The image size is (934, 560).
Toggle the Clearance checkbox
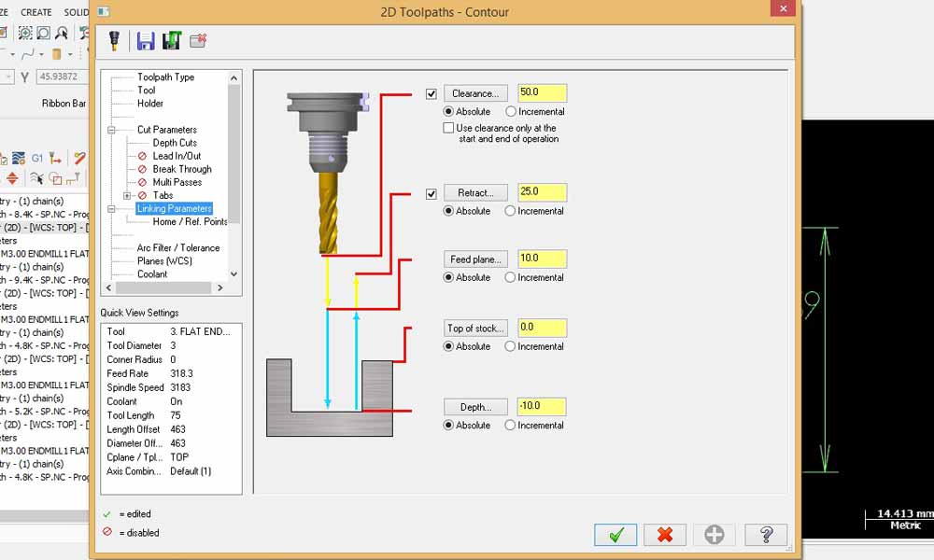point(432,94)
